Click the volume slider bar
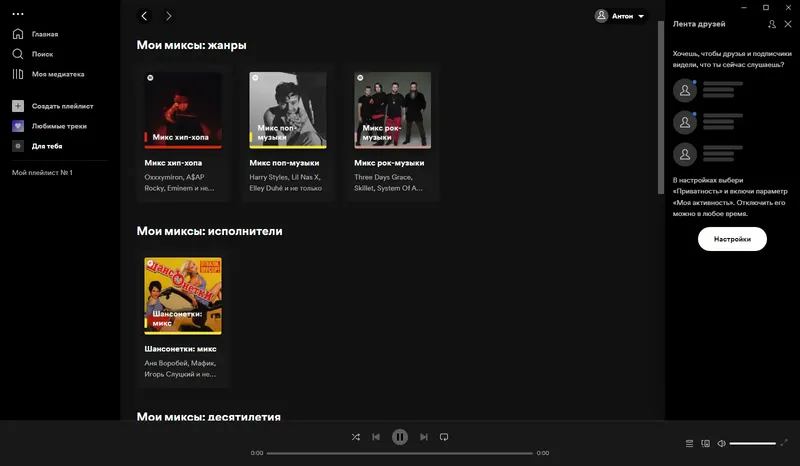Viewport: 800px width, 466px height. (x=753, y=444)
